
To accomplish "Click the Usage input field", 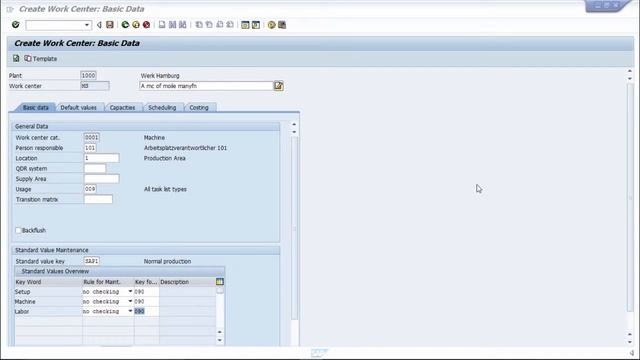I will coord(90,189).
